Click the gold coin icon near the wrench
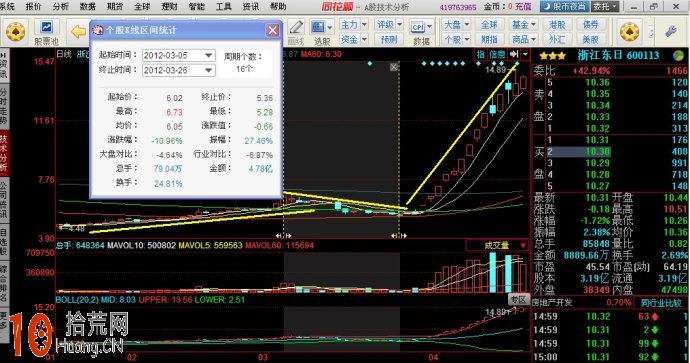 [x=630, y=32]
